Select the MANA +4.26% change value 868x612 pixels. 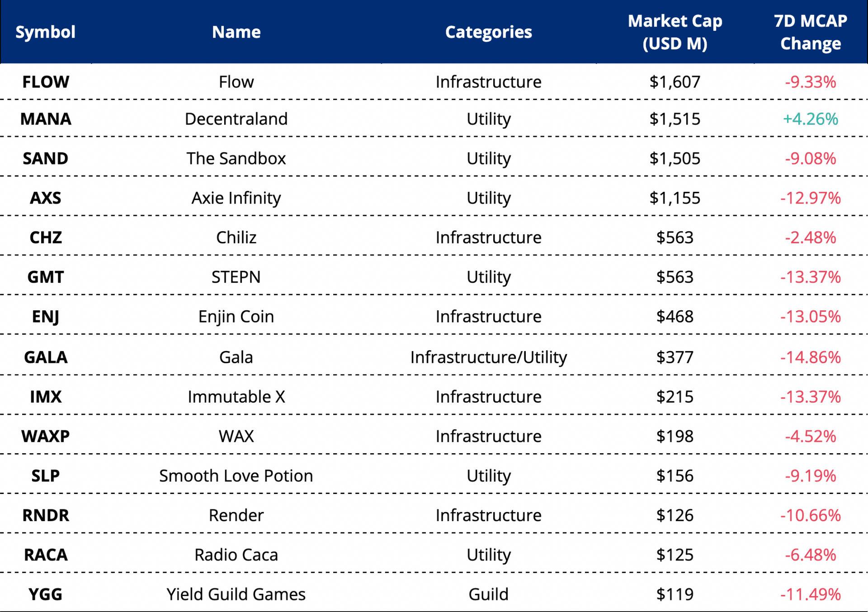click(810, 119)
